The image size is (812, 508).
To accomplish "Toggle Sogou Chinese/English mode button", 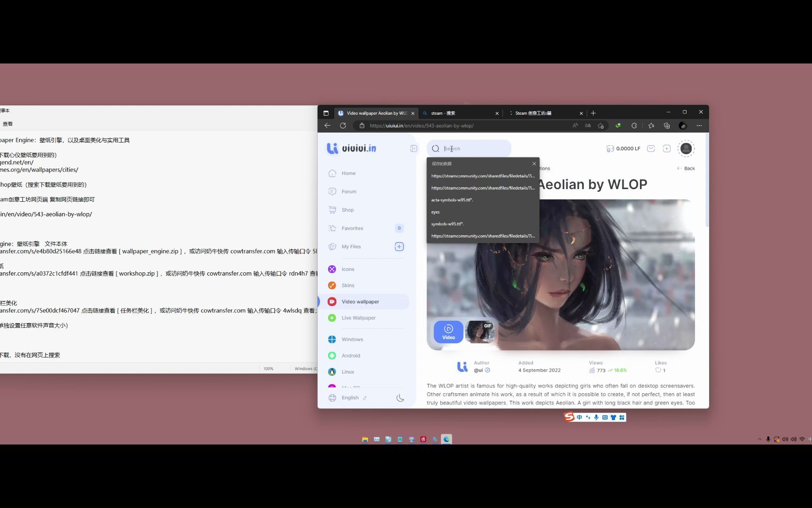I will pos(579,417).
